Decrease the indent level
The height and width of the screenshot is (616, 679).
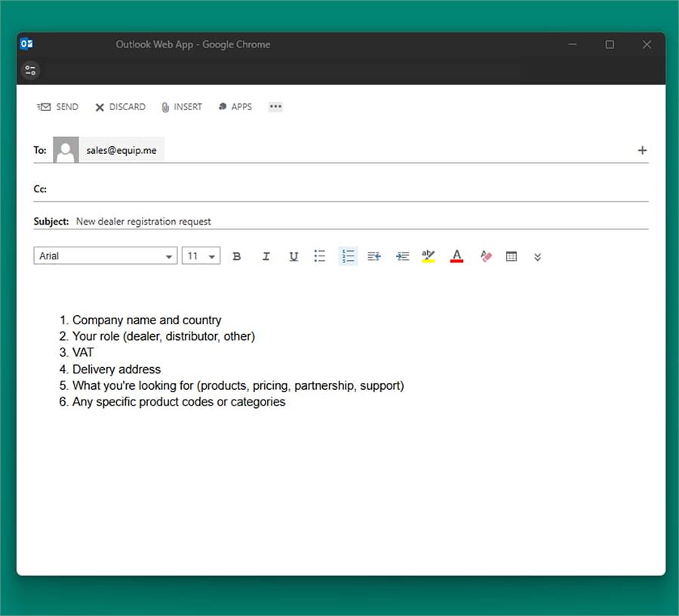(374, 256)
